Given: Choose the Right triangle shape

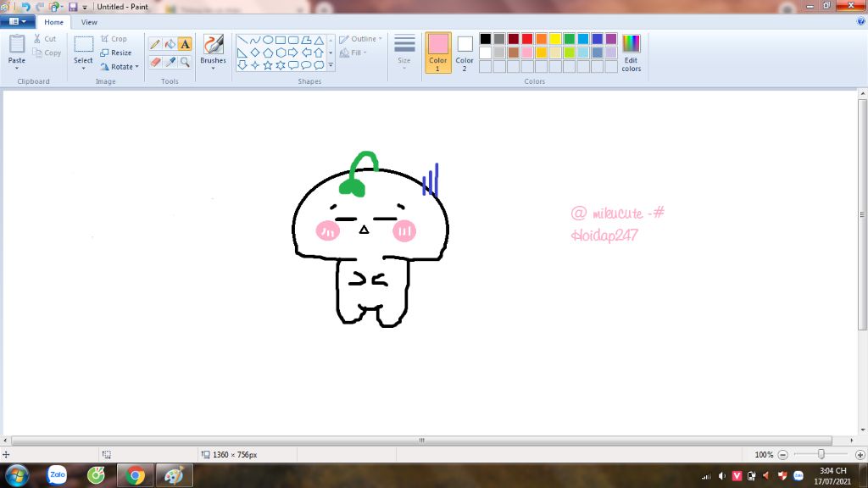Looking at the screenshot, I should coord(242,53).
